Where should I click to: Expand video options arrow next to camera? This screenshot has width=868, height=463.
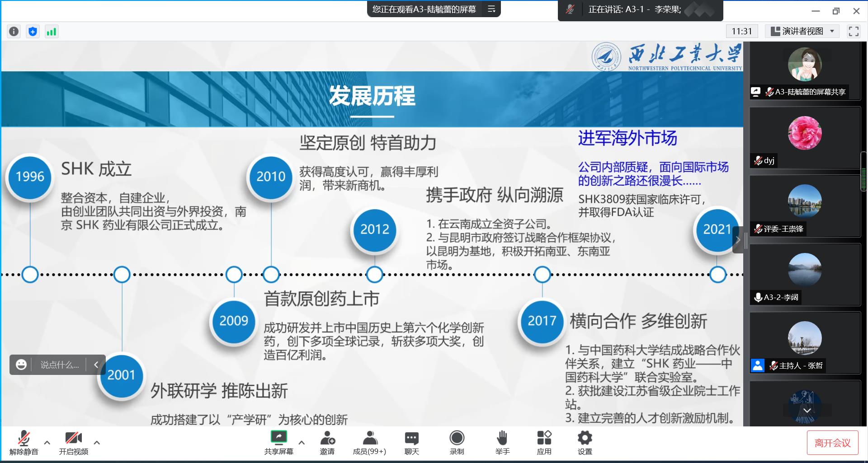coord(97,442)
